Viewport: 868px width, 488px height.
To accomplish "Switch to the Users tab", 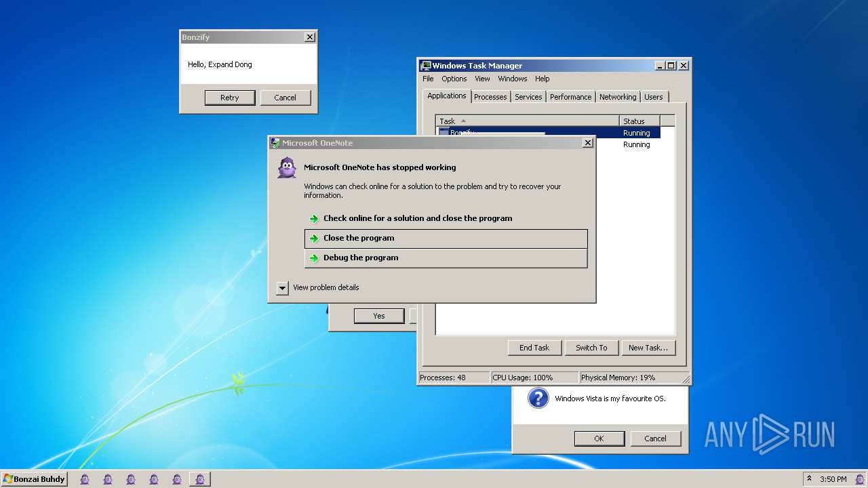I will coord(654,97).
